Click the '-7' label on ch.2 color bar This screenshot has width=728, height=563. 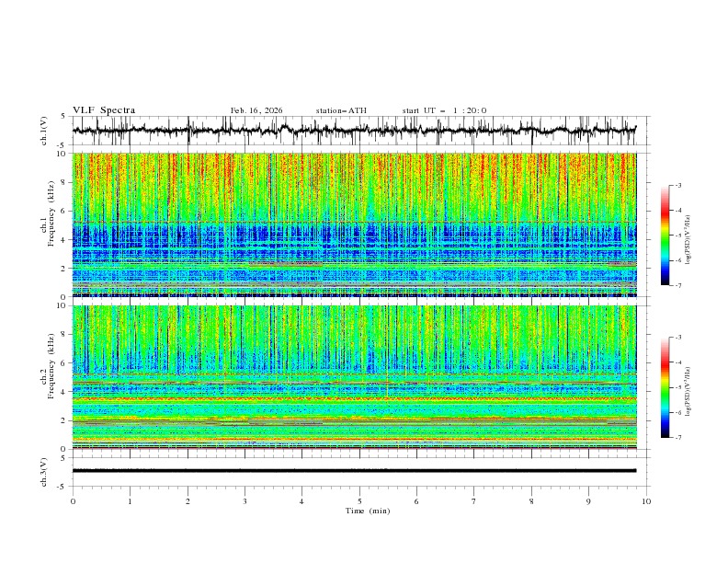click(x=677, y=438)
